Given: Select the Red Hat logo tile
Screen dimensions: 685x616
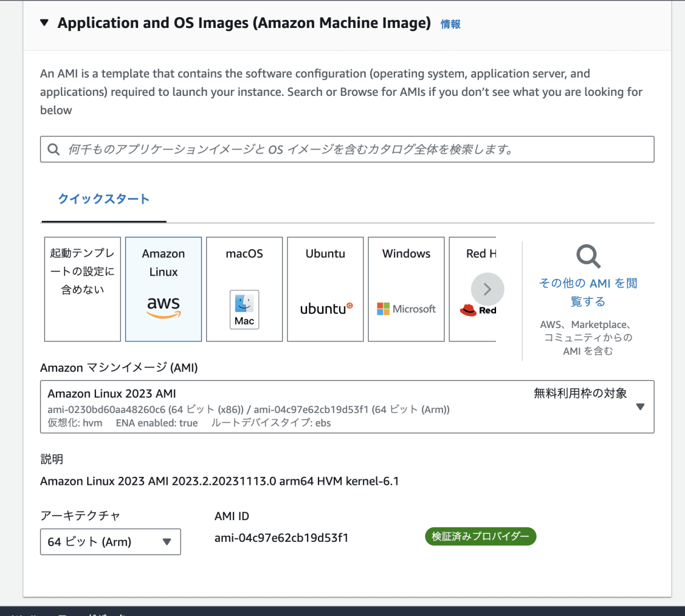Looking at the screenshot, I should pyautogui.click(x=473, y=289).
